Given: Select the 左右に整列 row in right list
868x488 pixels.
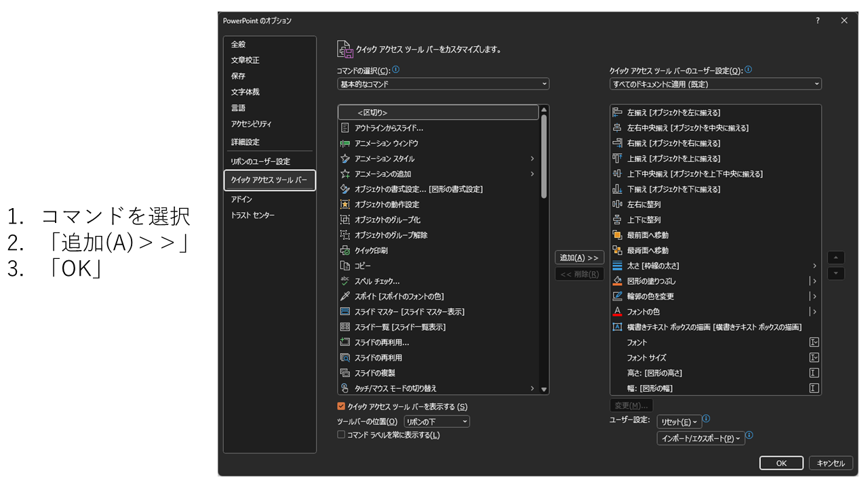Looking at the screenshot, I should pos(715,204).
